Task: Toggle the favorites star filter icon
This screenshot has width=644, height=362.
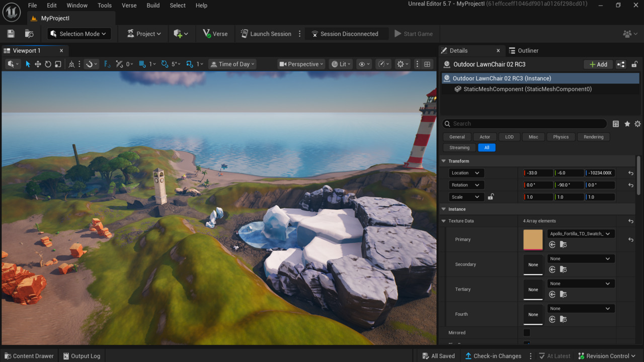Action: [x=627, y=124]
